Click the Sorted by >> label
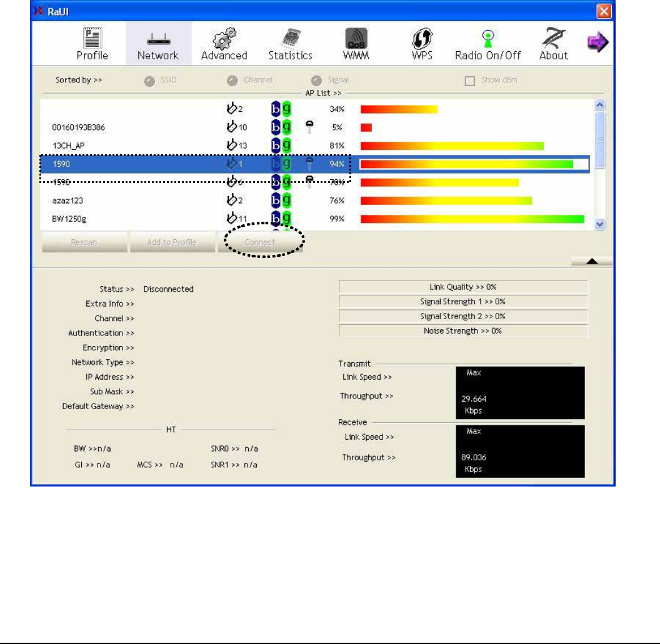The image size is (660, 644). [79, 79]
